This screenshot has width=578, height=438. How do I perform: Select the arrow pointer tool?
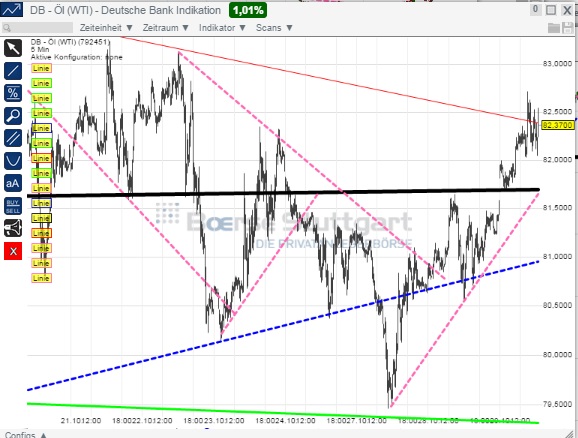click(x=13, y=48)
